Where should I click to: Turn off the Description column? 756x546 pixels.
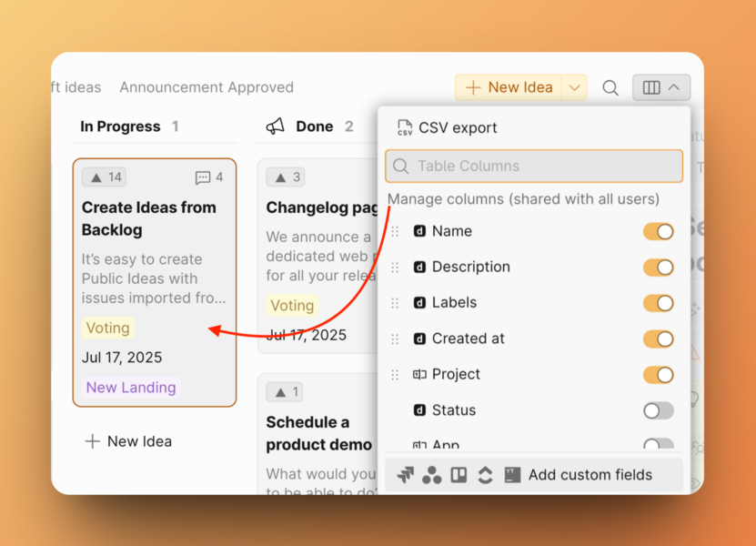(658, 268)
